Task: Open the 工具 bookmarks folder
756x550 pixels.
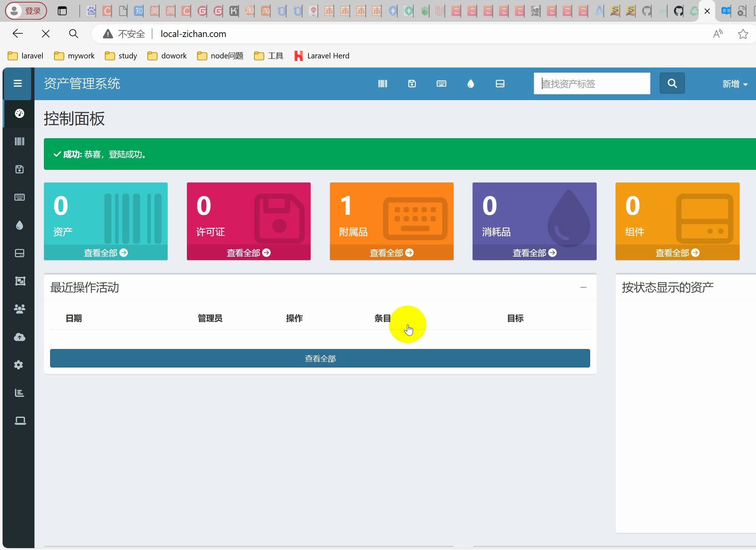Action: tap(269, 56)
